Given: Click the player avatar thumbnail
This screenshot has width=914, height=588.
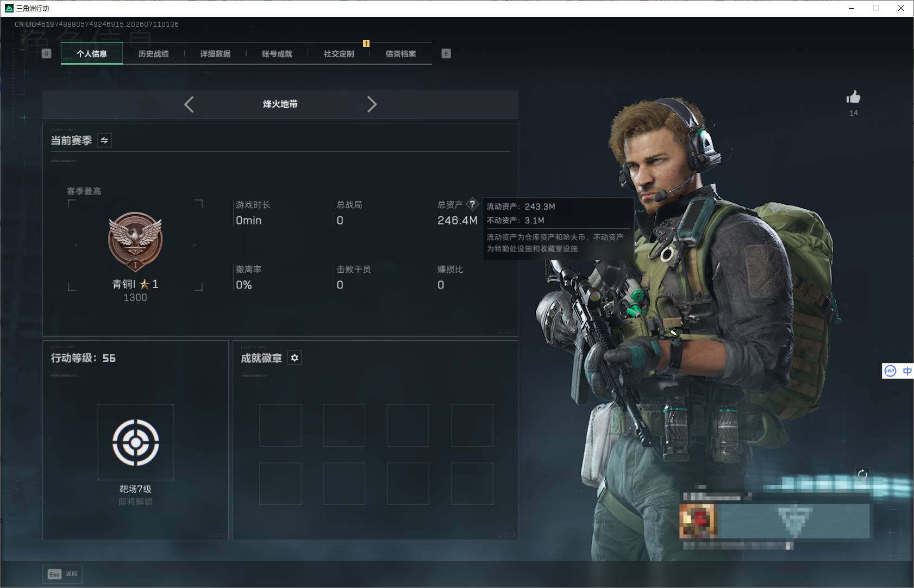Looking at the screenshot, I should (x=698, y=521).
